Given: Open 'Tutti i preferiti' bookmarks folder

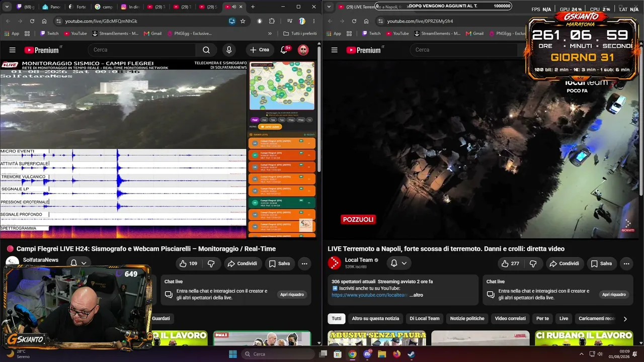Looking at the screenshot, I should tap(300, 34).
